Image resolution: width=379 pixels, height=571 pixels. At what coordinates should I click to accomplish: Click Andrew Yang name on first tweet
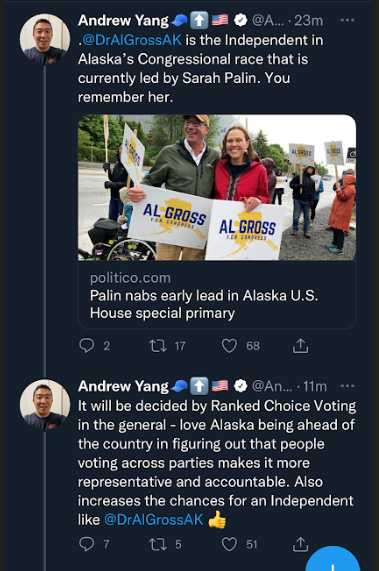coord(123,20)
